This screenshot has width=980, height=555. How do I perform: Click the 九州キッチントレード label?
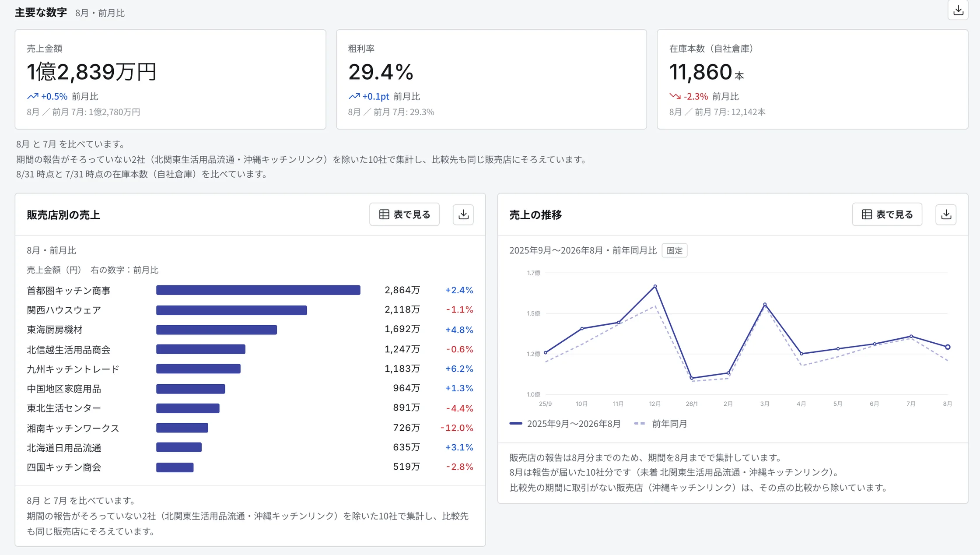tap(73, 369)
